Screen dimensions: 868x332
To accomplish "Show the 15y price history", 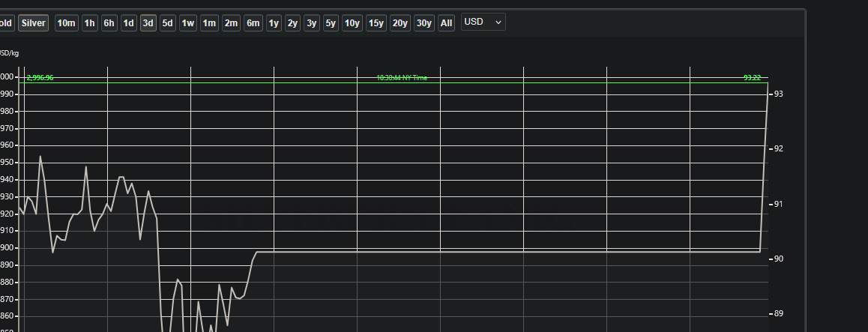I will tap(376, 23).
